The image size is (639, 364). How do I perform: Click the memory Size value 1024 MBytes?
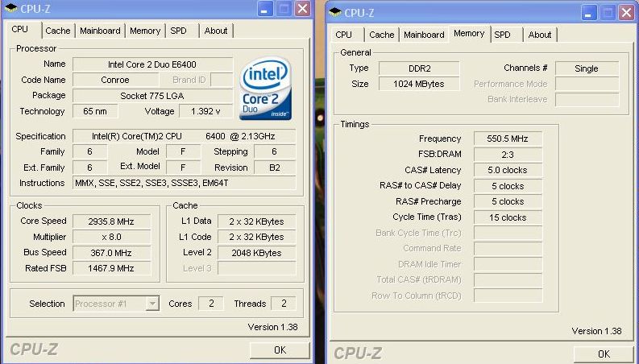pos(419,85)
